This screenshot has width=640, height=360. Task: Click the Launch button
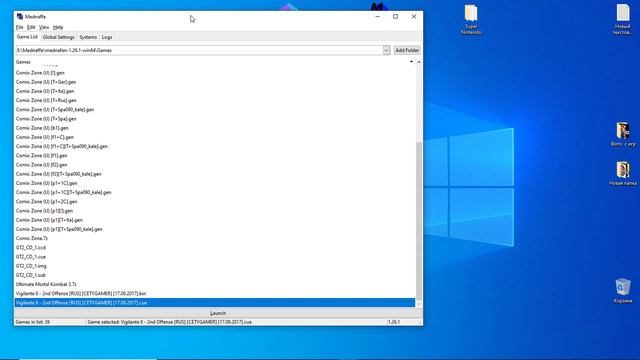point(218,313)
